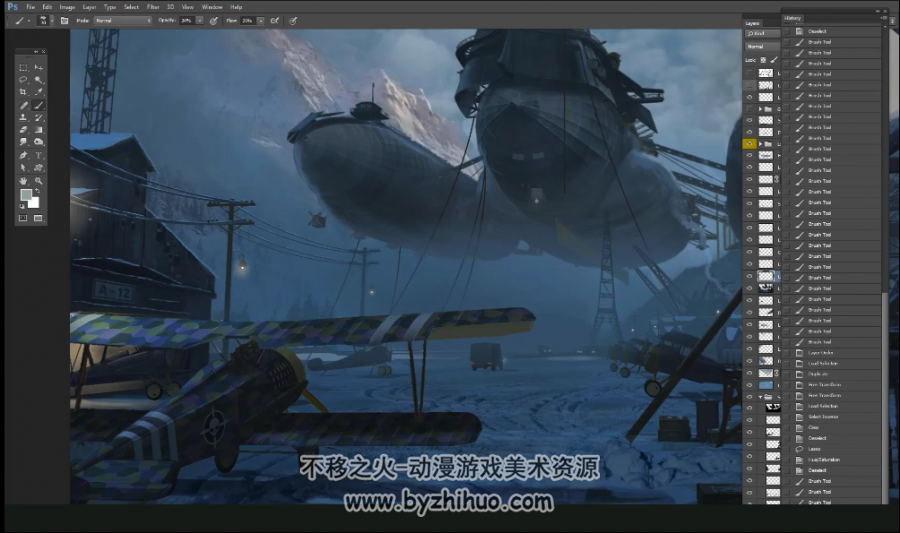This screenshot has width=900, height=533.
Task: Open the layer filter Kind dropdown
Action: 762,34
